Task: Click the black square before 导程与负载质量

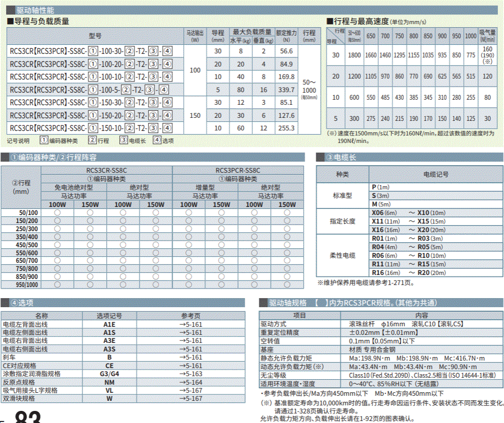Action: tap(10, 21)
